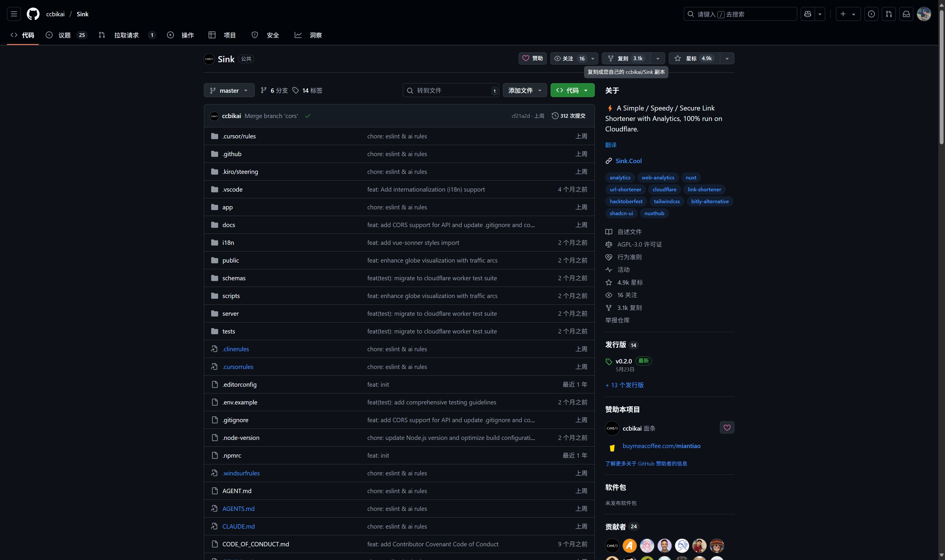Click the issues icon in header

click(x=871, y=14)
